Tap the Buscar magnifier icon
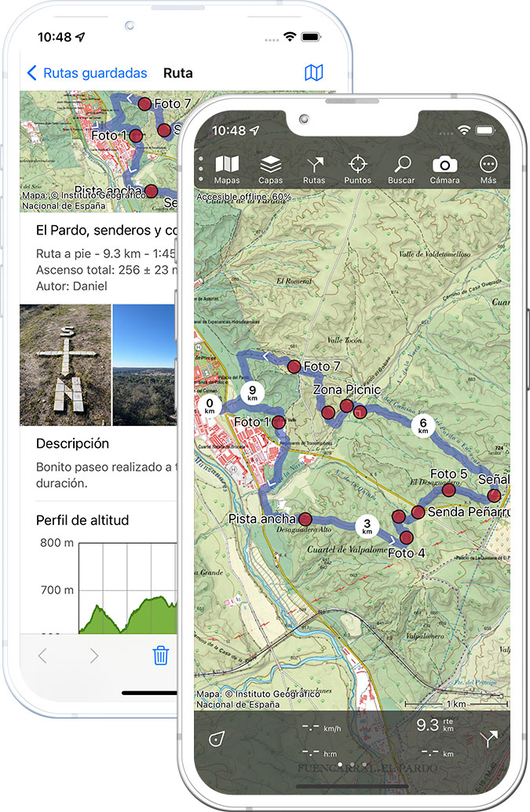The image size is (530, 812). click(401, 169)
